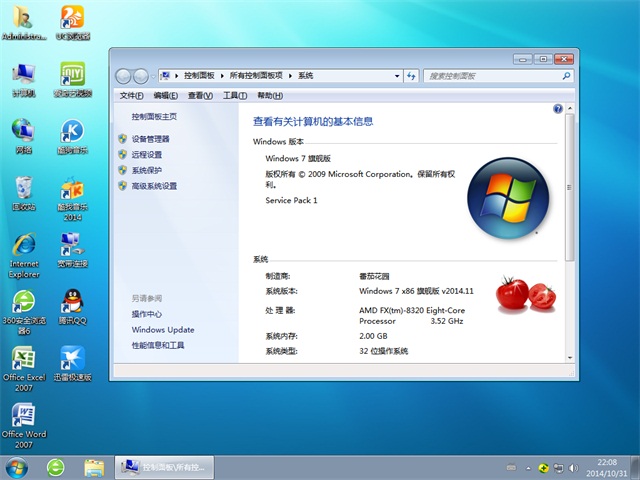This screenshot has width=640, height=480.
Task: Open the Recycle Bin desktop icon
Action: point(24,193)
